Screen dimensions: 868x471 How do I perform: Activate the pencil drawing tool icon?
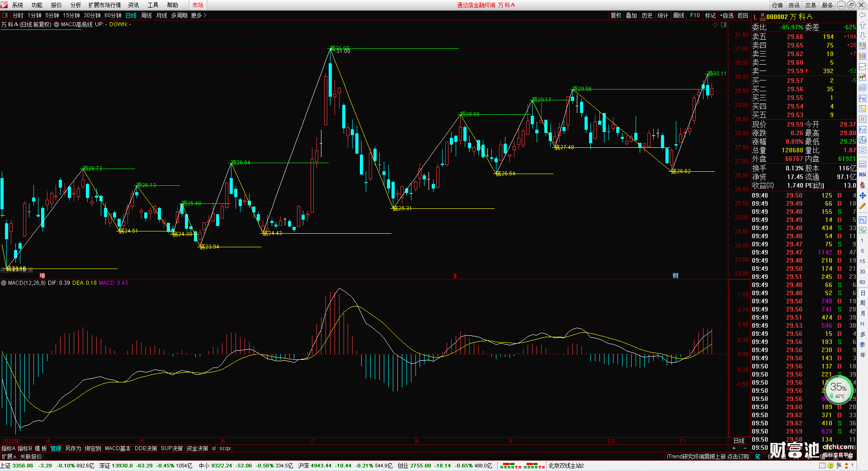click(863, 206)
